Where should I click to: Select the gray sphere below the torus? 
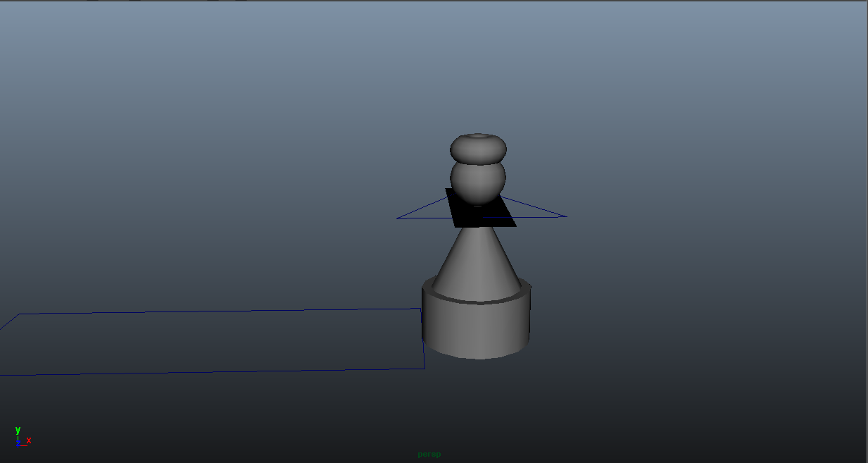[479, 183]
